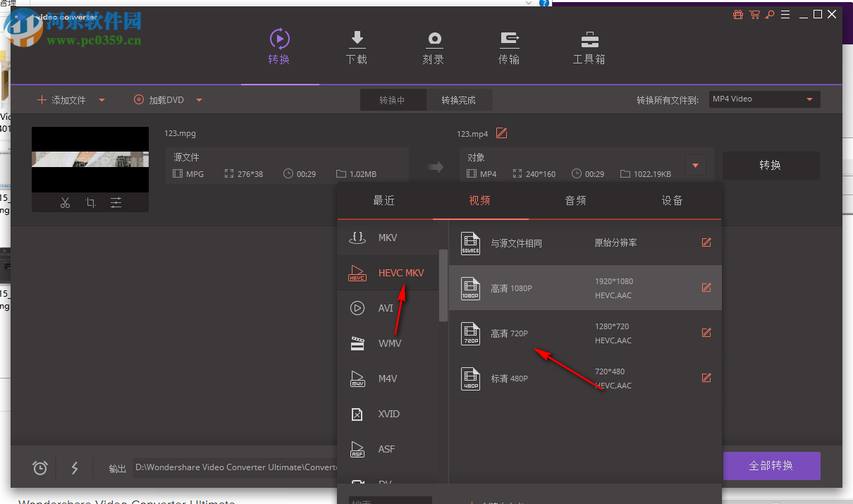Screen dimensions: 853x504
Task: Open the Download (下载) section
Action: pos(357,48)
